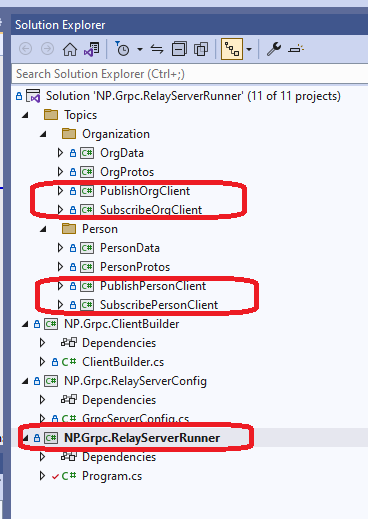Click the Home icon in the toolbar
The width and height of the screenshot is (368, 519).
point(70,49)
